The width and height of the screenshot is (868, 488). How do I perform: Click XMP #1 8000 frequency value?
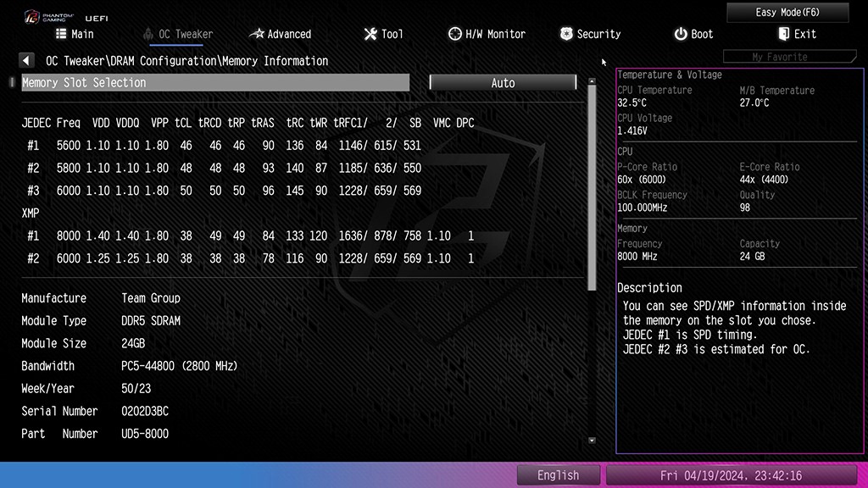68,236
